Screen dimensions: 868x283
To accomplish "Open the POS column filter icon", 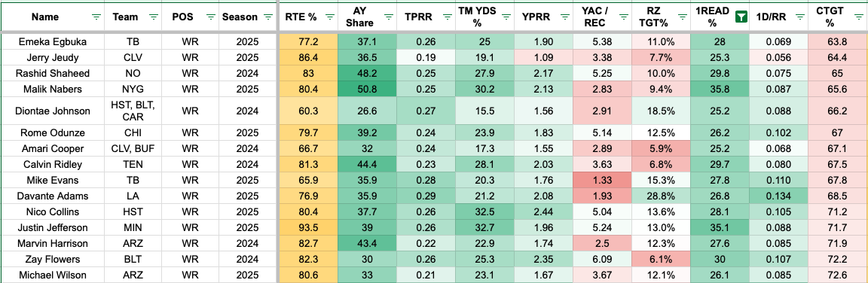I will 211,17.
